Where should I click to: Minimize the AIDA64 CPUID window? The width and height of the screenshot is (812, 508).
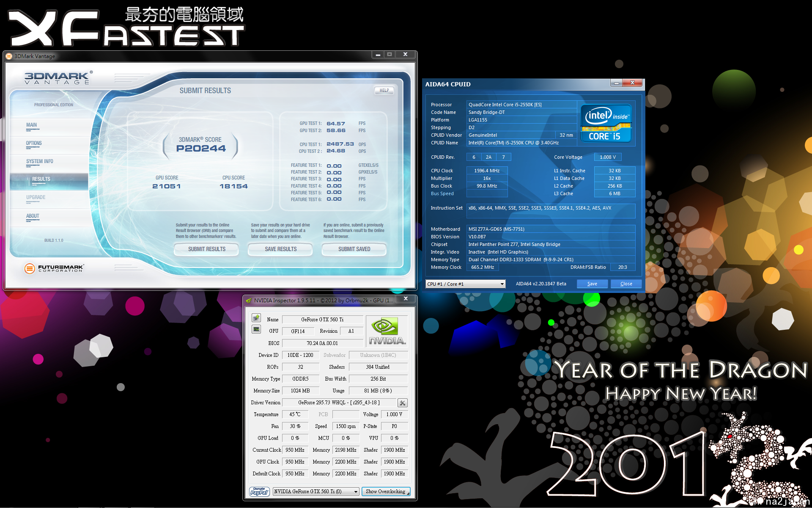(x=617, y=83)
